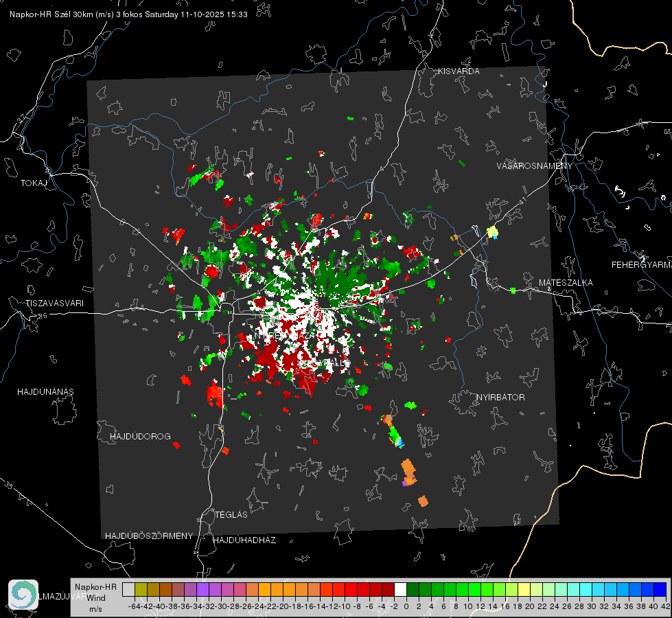Image resolution: width=672 pixels, height=618 pixels.
Task: Pick the pale yellow swatch between 18 and 20
Action: coord(524,589)
